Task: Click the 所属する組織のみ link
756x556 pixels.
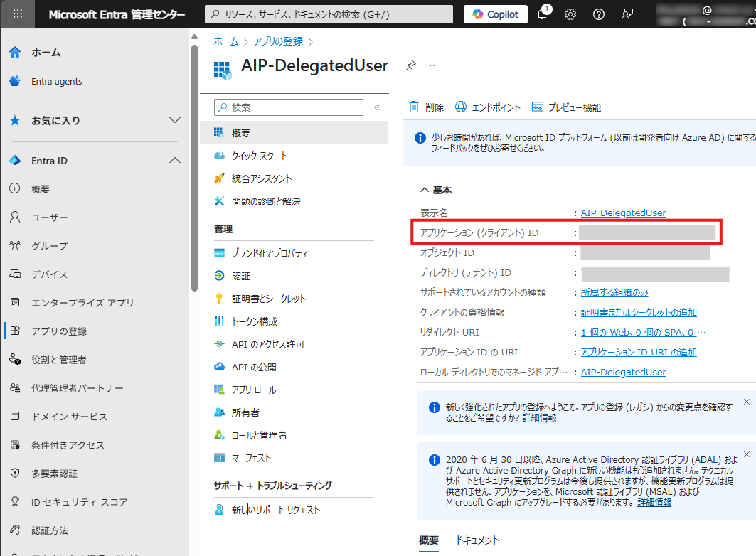Action: [x=614, y=292]
